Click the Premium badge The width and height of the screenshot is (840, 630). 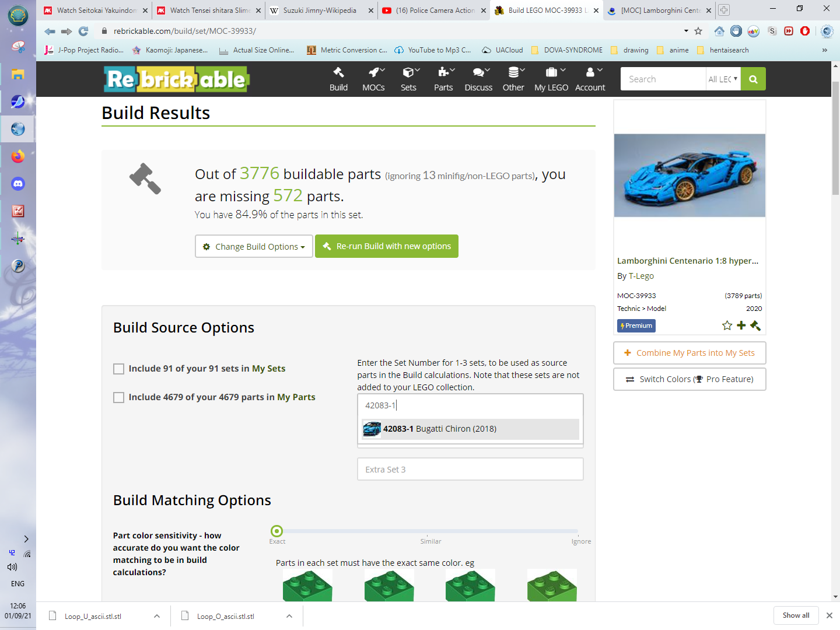tap(636, 325)
